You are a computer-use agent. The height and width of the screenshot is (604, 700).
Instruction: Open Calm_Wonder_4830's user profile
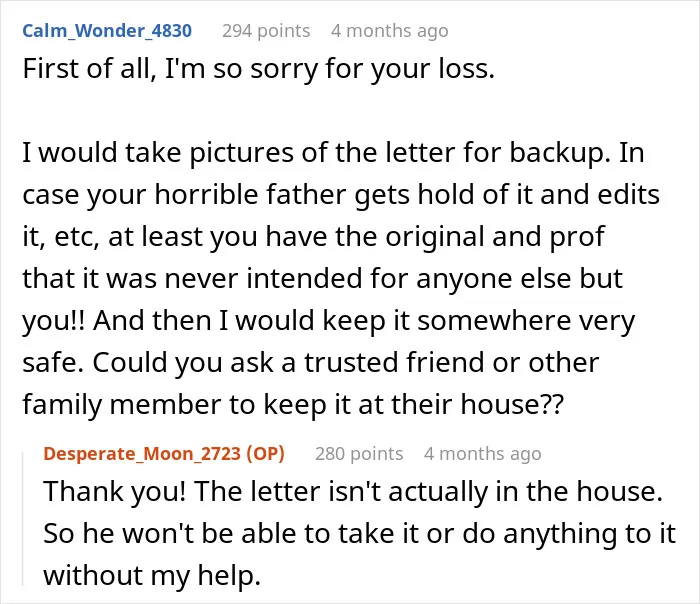[x=107, y=31]
